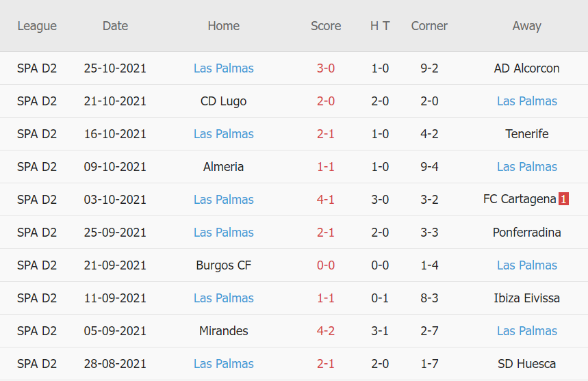588x381 pixels.
Task: Open the Tenerife away team link
Action: click(526, 134)
